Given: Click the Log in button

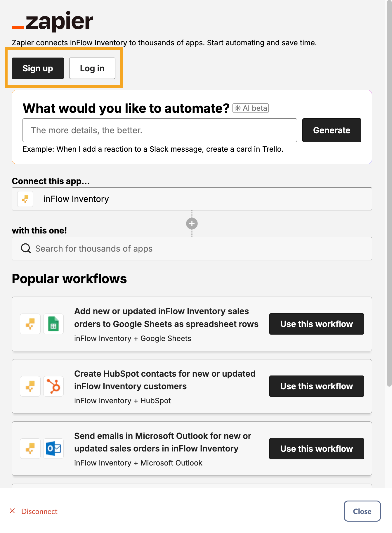Looking at the screenshot, I should coord(92,68).
